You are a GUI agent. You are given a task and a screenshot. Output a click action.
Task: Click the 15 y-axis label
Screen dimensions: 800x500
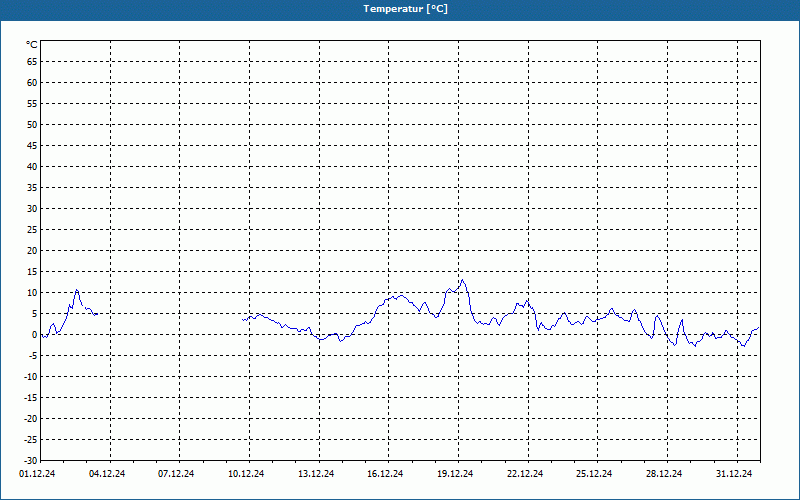[x=32, y=271]
